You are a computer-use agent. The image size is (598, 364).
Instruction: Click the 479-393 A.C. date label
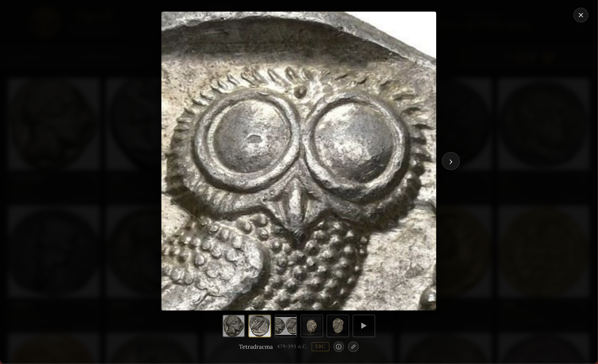292,347
